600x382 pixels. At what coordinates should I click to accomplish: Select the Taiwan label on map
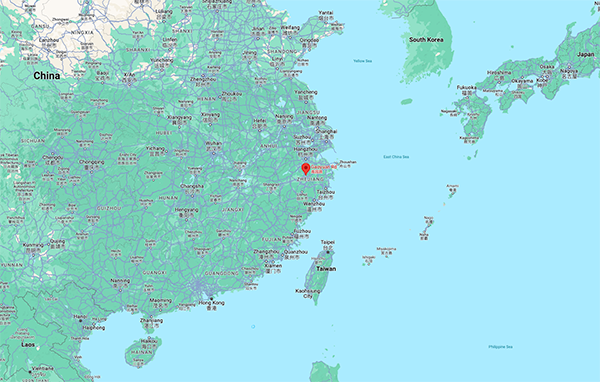pos(326,269)
